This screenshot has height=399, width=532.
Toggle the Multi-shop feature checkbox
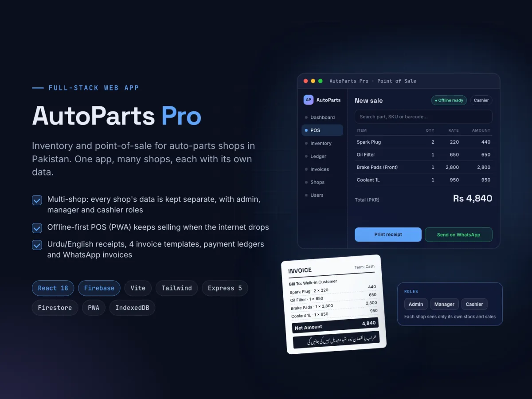point(37,200)
